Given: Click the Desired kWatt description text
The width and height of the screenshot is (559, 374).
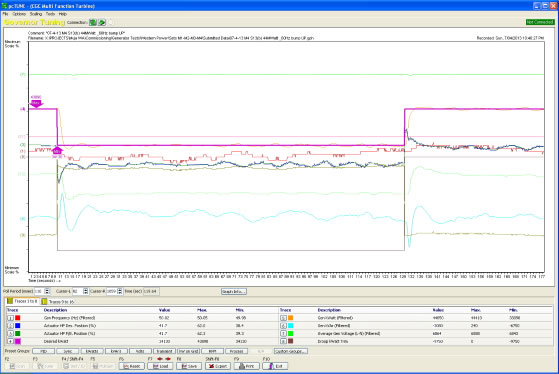Looking at the screenshot, I should (55, 341).
